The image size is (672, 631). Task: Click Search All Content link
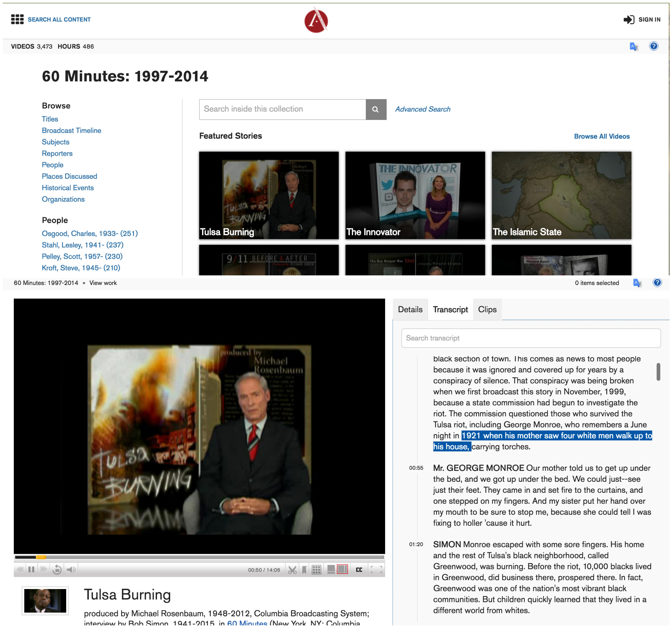(x=59, y=20)
